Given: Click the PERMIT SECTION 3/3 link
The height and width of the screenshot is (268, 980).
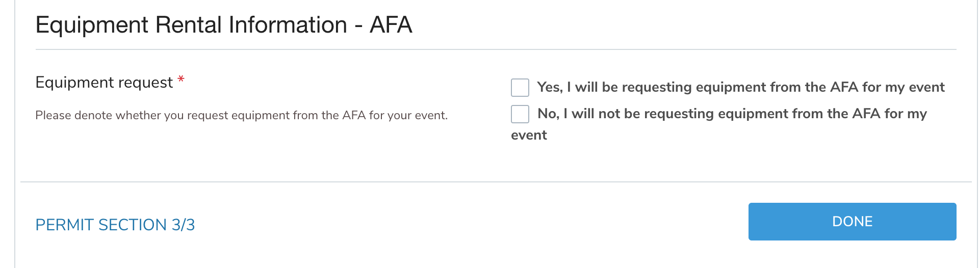Looking at the screenshot, I should pos(115,225).
